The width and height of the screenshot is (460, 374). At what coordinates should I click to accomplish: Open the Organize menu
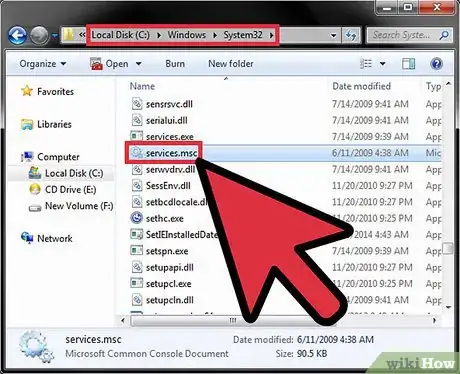pos(43,63)
